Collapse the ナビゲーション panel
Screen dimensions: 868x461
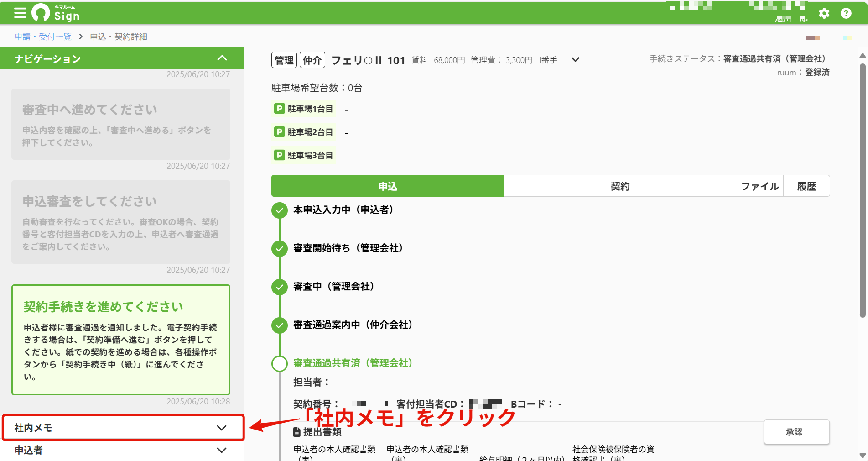tap(222, 58)
